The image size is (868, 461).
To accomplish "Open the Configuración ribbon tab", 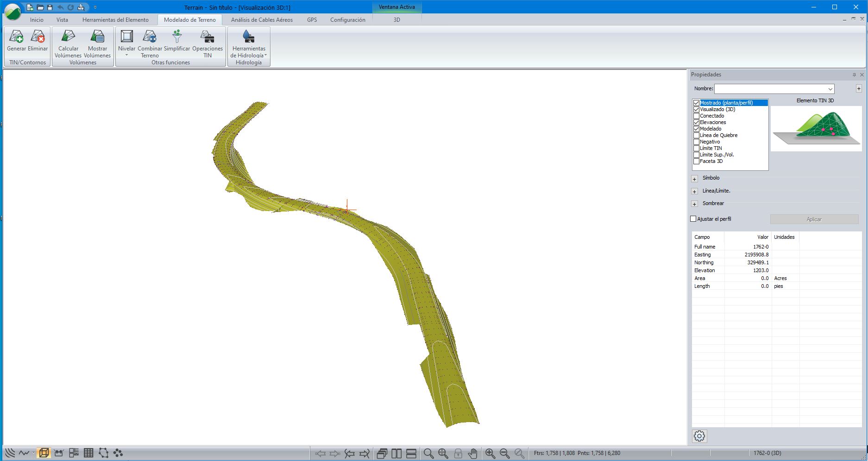I will (347, 20).
